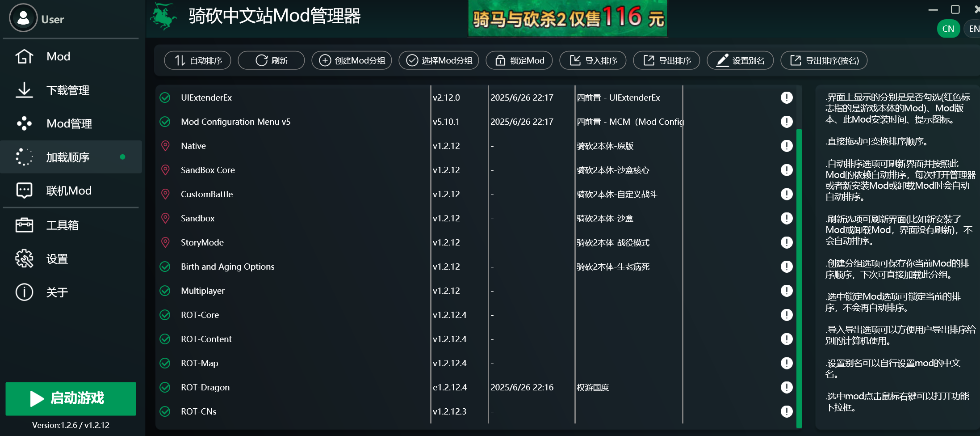This screenshot has width=980, height=436.
Task: Select 加载顺序 load order tab
Action: (71, 157)
